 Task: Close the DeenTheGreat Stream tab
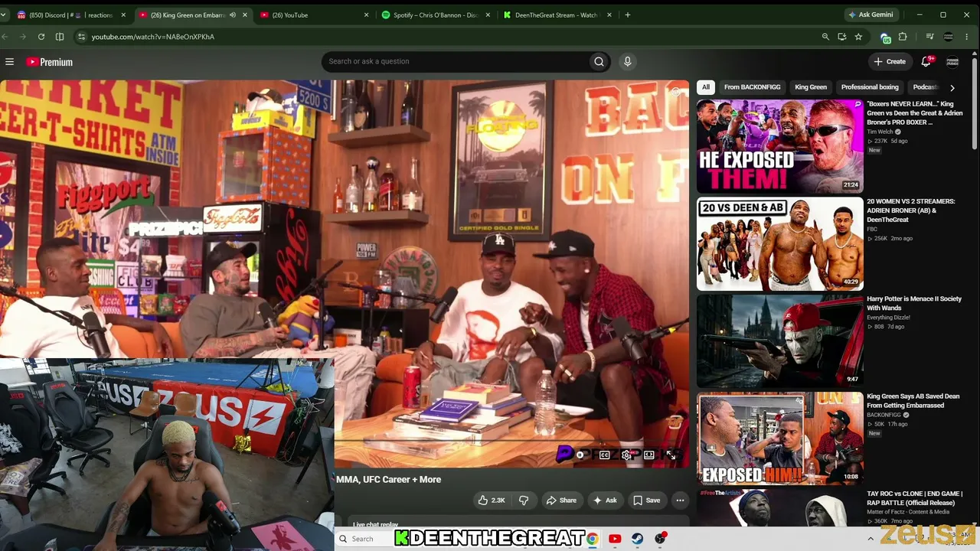609,15
